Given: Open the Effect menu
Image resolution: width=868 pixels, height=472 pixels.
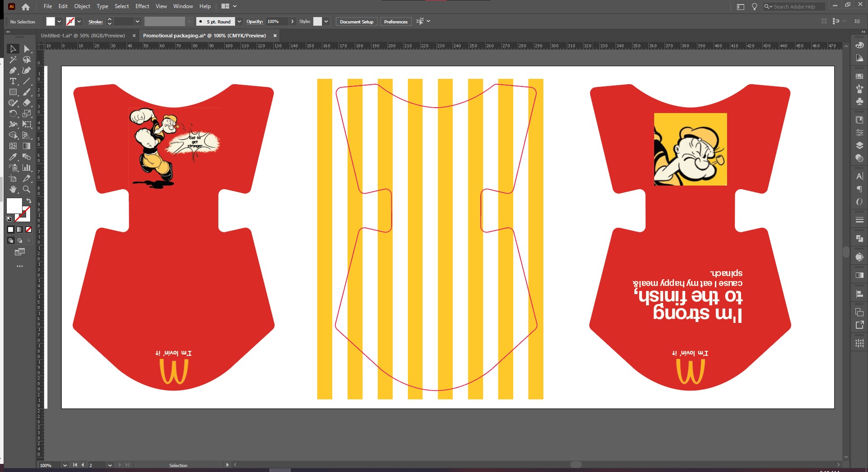Looking at the screenshot, I should (142, 6).
